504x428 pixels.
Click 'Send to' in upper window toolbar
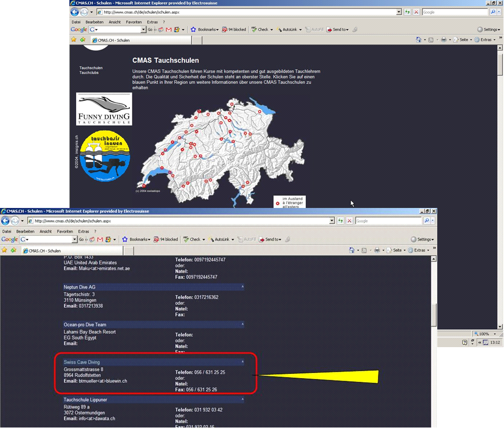tap(337, 29)
